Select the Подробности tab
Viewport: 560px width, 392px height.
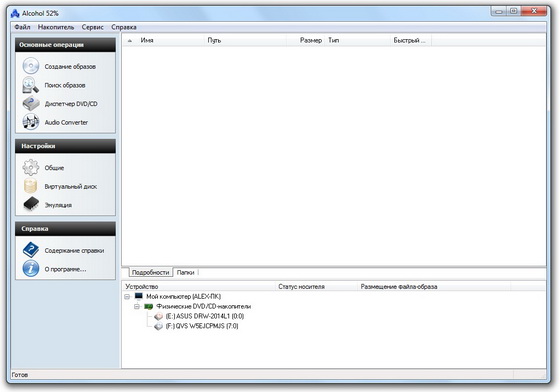click(x=150, y=272)
